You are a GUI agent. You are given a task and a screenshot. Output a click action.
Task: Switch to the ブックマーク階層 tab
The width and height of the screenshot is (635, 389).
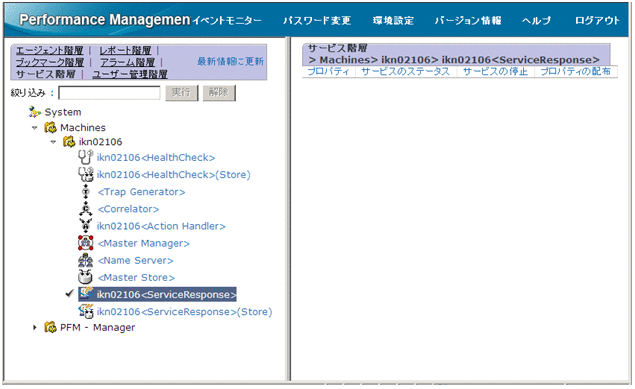[49, 62]
